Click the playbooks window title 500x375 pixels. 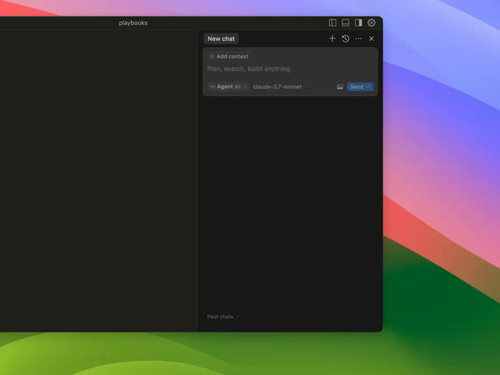coord(133,23)
